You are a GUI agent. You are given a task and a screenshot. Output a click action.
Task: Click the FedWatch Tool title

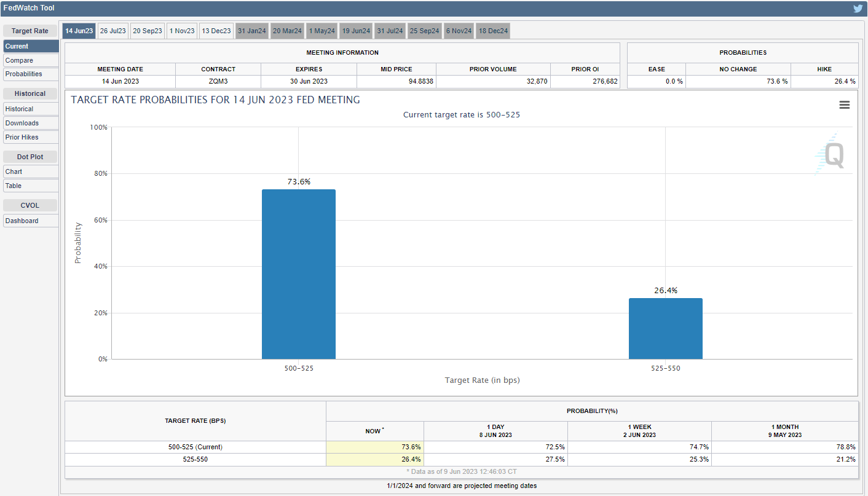click(29, 8)
